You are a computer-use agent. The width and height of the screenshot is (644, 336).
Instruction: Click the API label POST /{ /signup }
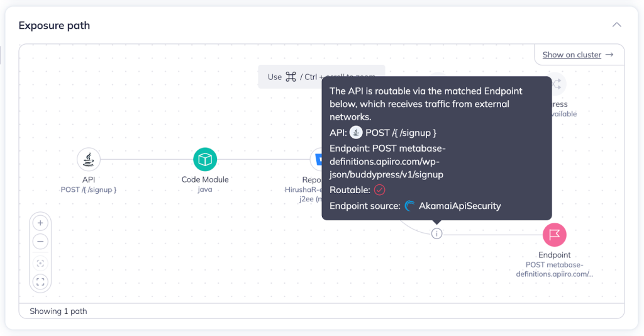(x=89, y=189)
